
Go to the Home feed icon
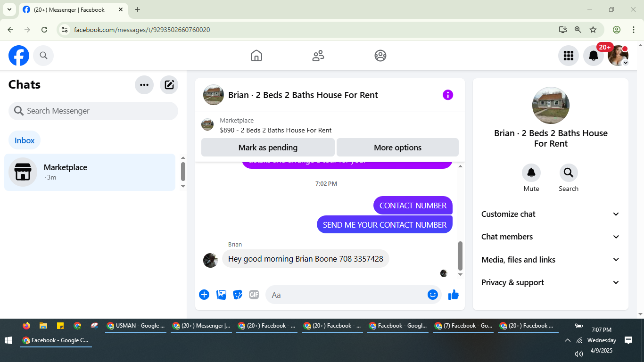[x=256, y=56]
